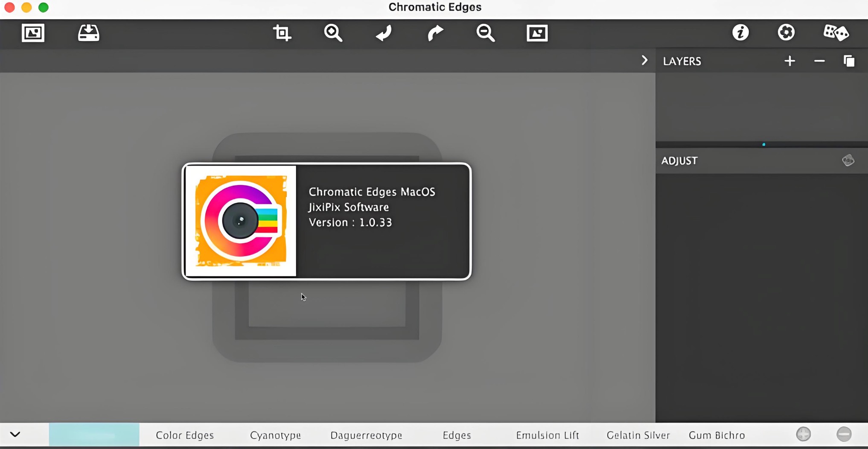The height and width of the screenshot is (449, 868).
Task: Choose the Gum Bichro style
Action: (717, 435)
